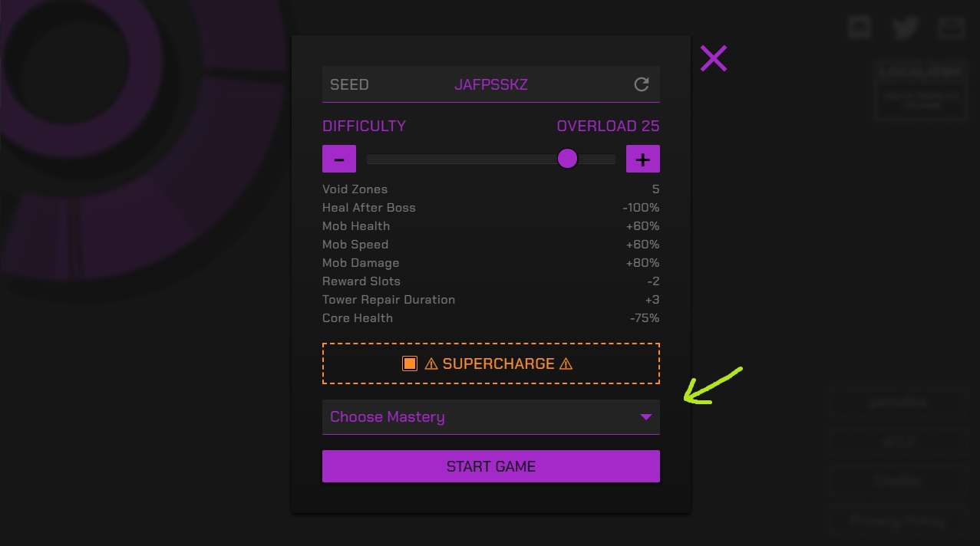This screenshot has width=980, height=546.
Task: Decrease difficulty with the minus button
Action: pos(339,159)
